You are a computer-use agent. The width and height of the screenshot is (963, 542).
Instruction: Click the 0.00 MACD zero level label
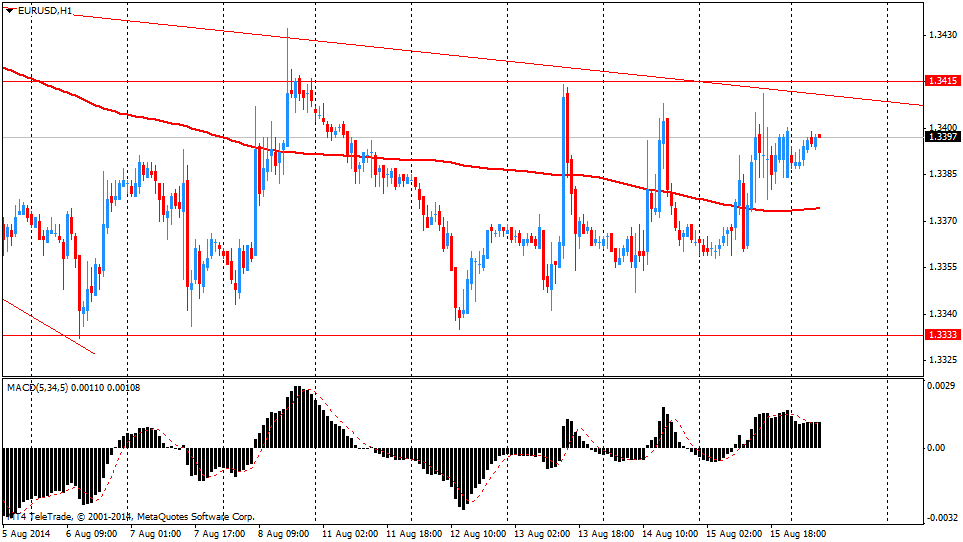coord(936,448)
